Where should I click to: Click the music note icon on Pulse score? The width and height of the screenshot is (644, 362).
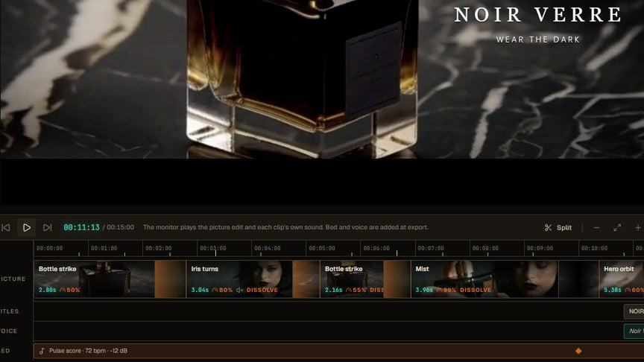(42, 351)
